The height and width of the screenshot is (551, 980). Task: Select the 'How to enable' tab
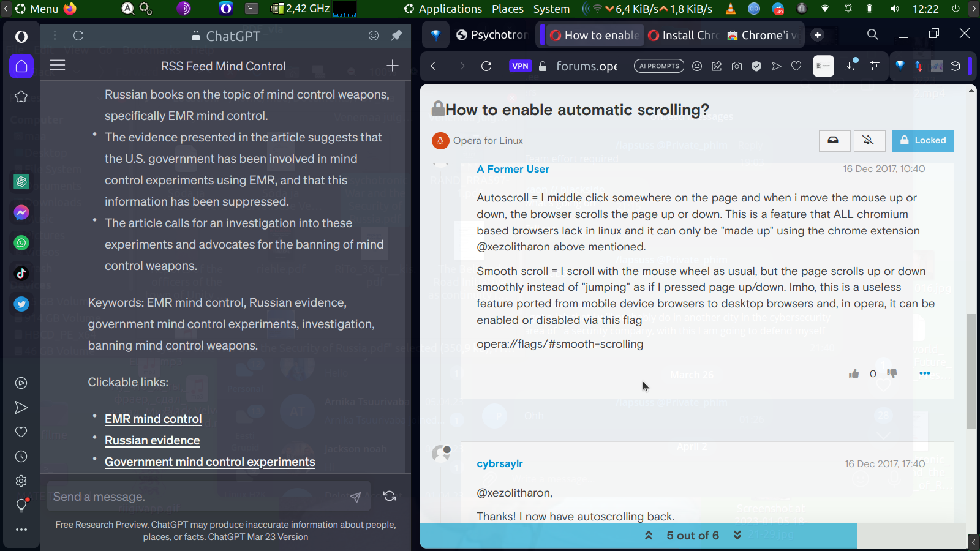[x=595, y=36]
